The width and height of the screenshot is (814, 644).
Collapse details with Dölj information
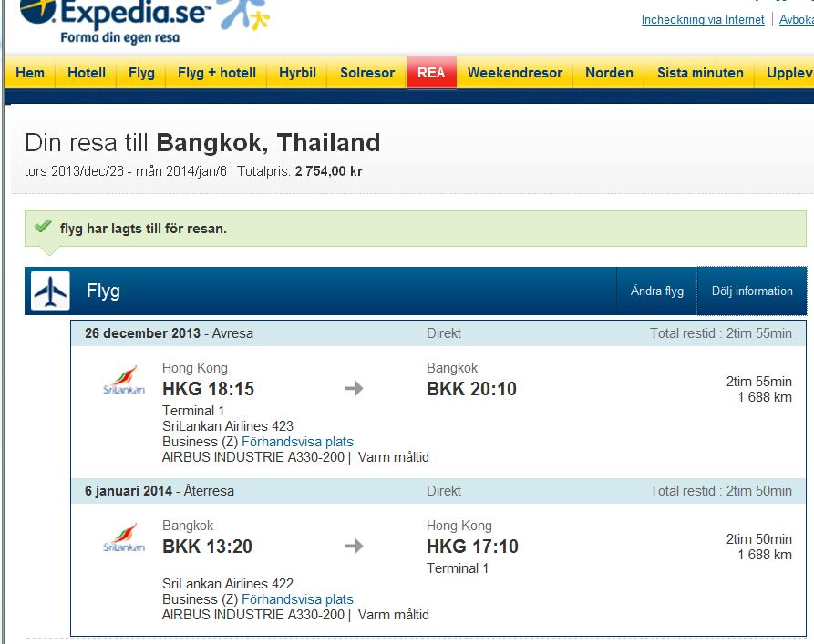[x=752, y=291]
